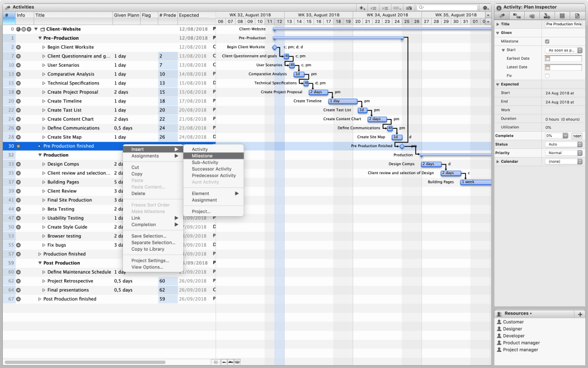Click the Latest Date calendar icon
Viewport: 588px width, 368px height.
point(547,68)
